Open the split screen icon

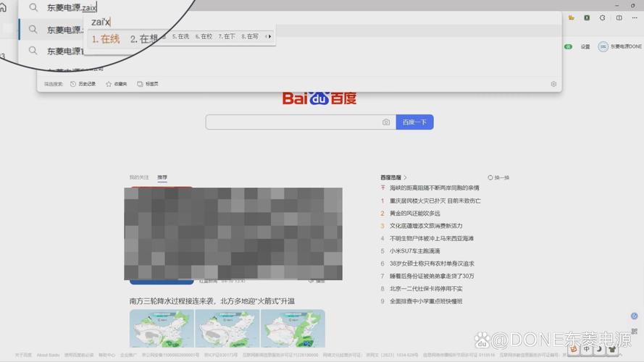619,17
